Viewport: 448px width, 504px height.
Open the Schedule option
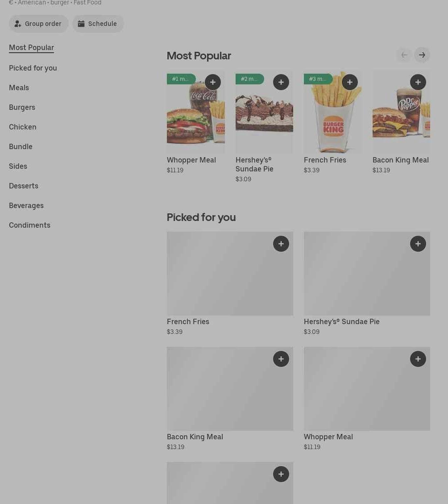tap(98, 24)
